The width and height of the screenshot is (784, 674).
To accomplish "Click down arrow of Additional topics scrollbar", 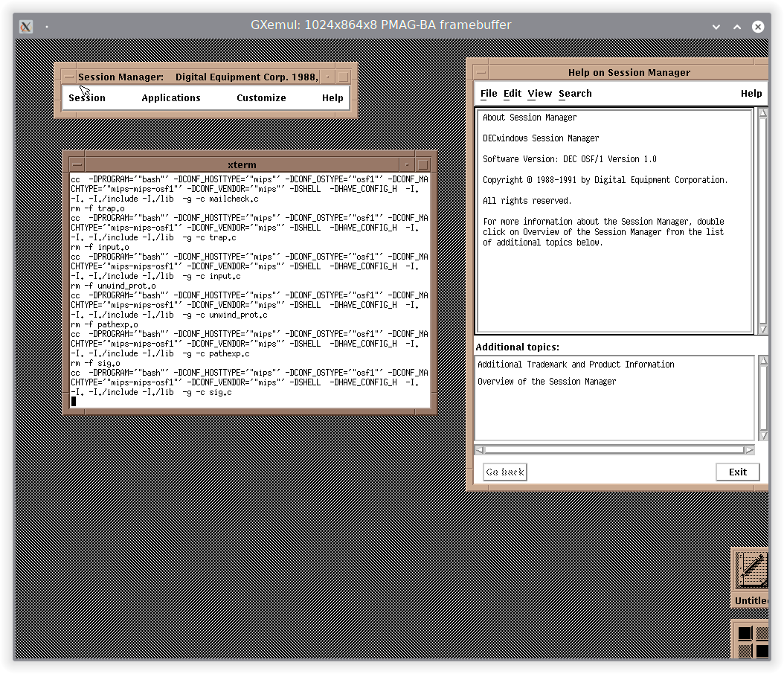I will point(763,435).
